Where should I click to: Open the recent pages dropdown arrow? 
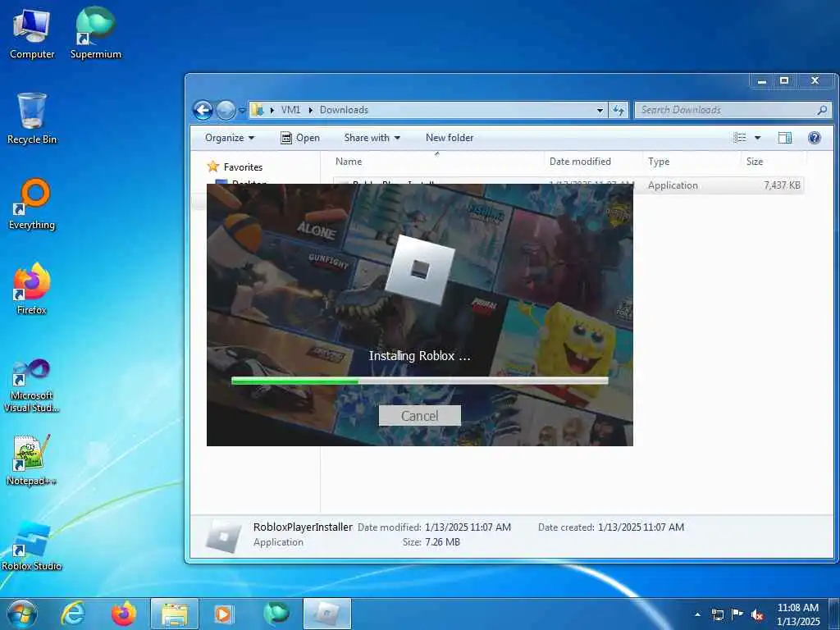coord(242,111)
